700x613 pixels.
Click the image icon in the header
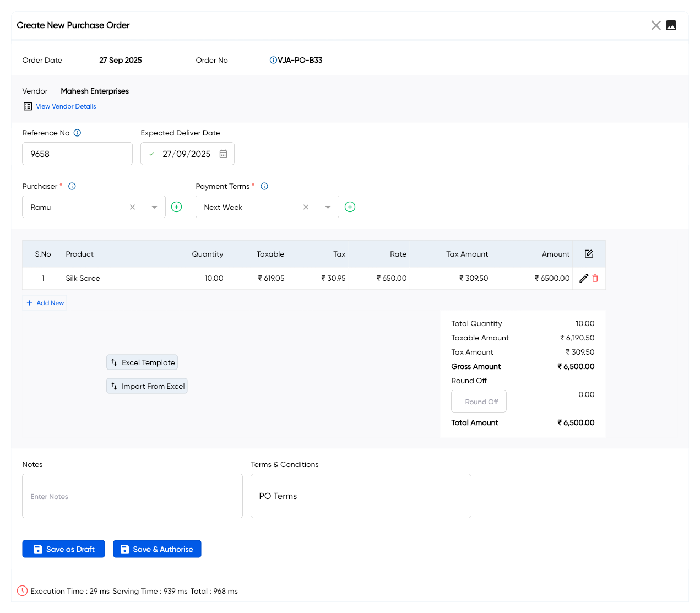tap(671, 25)
